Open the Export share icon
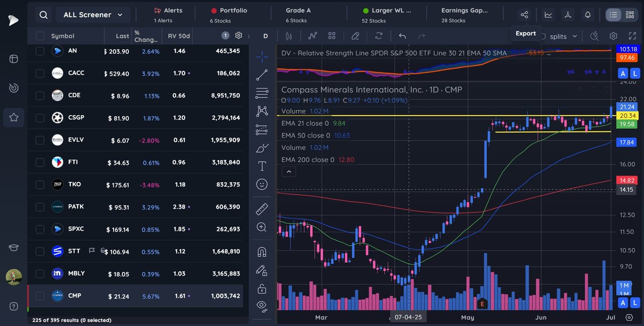Image resolution: width=644 pixels, height=326 pixels. click(525, 15)
